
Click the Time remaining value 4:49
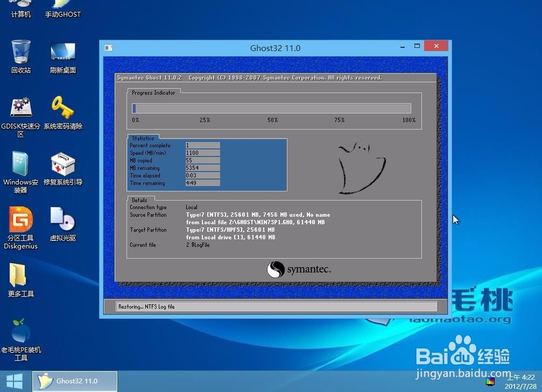pyautogui.click(x=203, y=183)
